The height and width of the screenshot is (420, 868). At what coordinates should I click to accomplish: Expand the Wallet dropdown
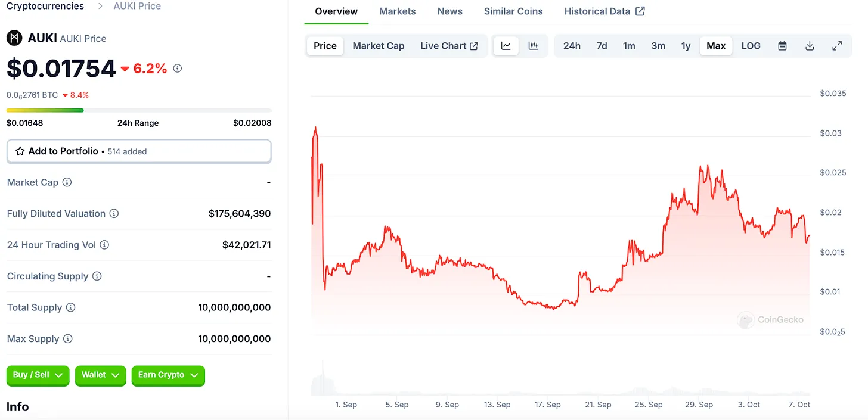point(100,375)
